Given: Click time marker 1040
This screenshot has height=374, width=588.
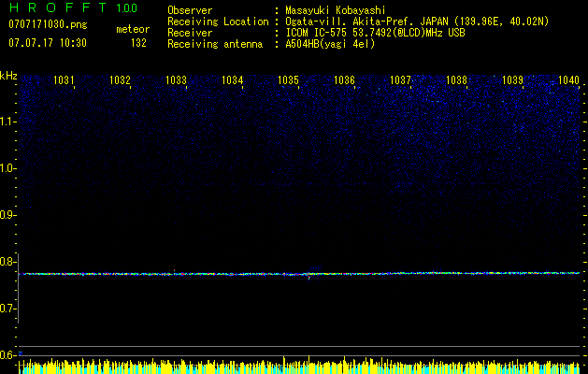Looking at the screenshot, I should pyautogui.click(x=569, y=80).
